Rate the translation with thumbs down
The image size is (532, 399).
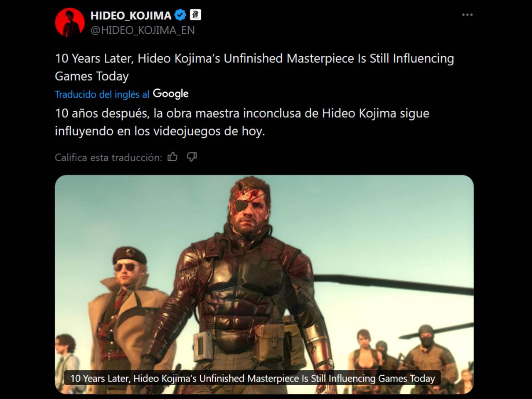point(192,157)
